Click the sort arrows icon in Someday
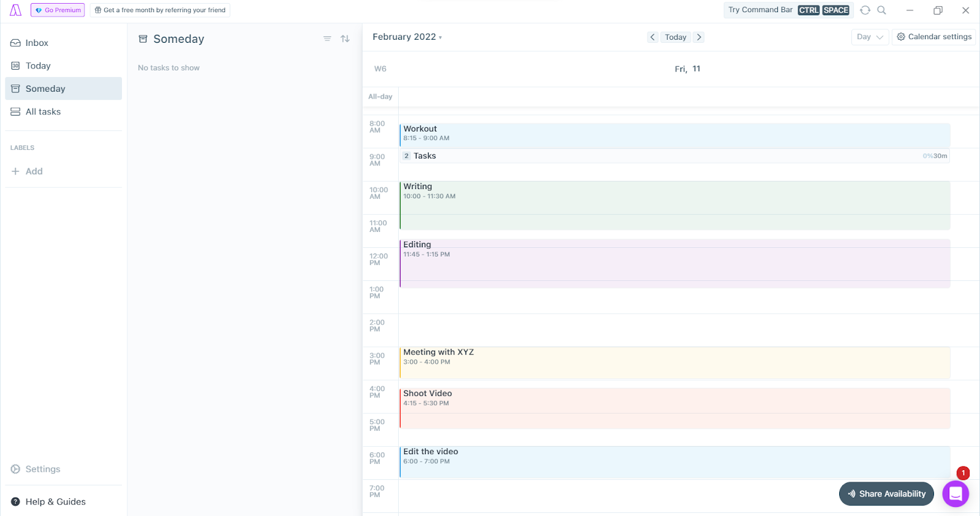The image size is (980, 516). 345,39
